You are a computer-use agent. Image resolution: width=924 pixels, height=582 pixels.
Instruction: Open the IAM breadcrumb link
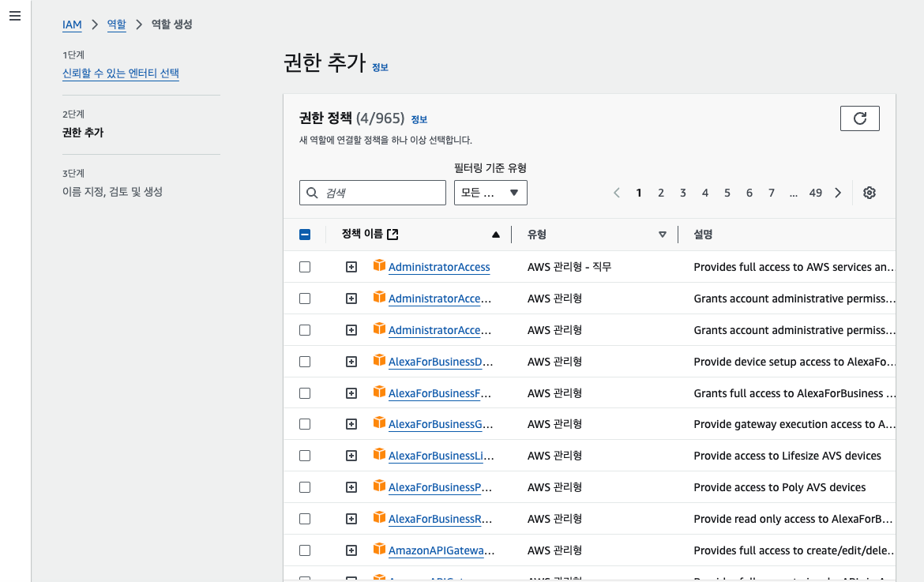[72, 24]
